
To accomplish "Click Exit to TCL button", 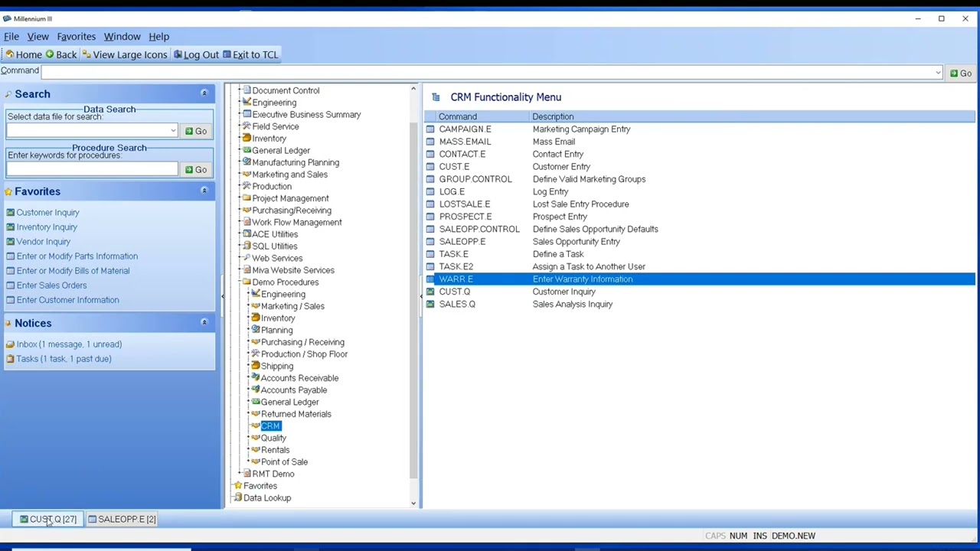I will click(250, 54).
